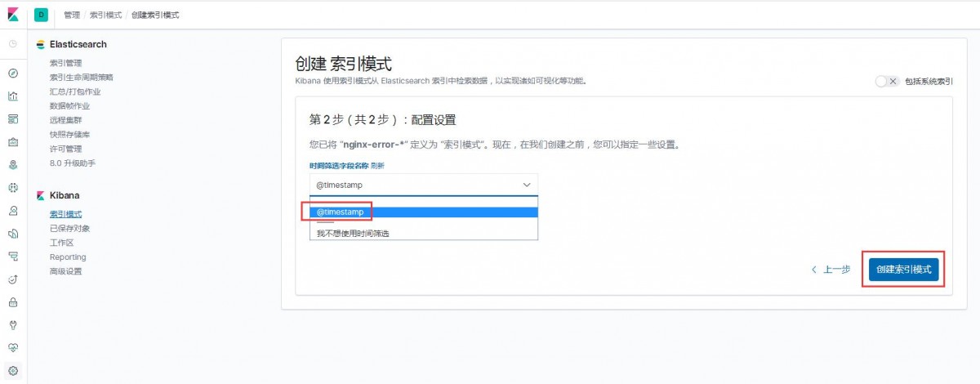Open Uptime icon in sidebar
This screenshot has height=384, width=980.
(13, 279)
